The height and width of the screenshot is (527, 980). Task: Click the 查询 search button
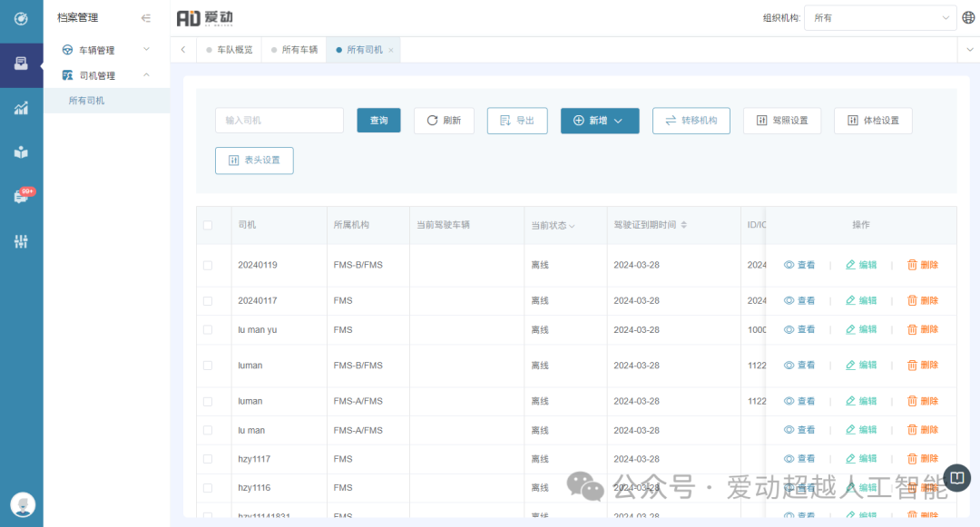click(378, 121)
